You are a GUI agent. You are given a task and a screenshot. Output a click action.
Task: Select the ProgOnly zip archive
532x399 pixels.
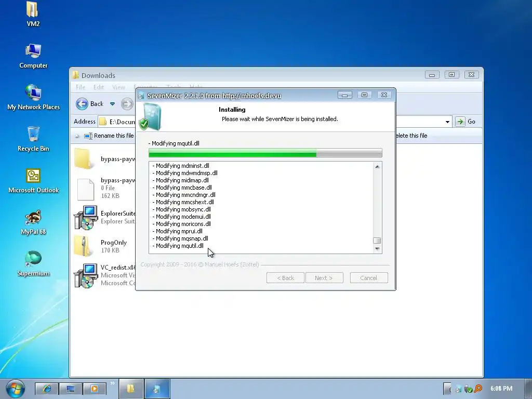point(100,246)
